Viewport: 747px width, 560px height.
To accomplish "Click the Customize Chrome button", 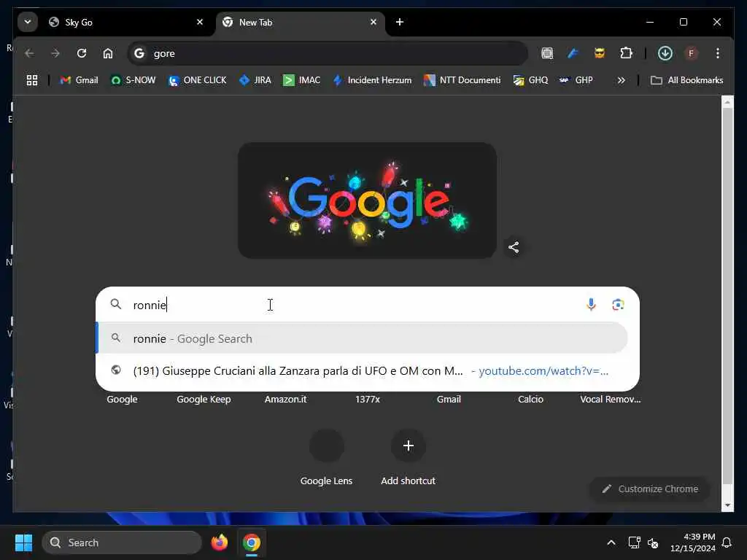I will (x=650, y=489).
